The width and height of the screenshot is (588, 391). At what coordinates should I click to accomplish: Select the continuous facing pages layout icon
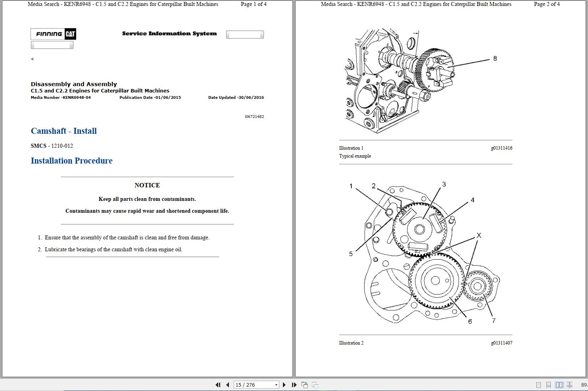[x=569, y=385]
